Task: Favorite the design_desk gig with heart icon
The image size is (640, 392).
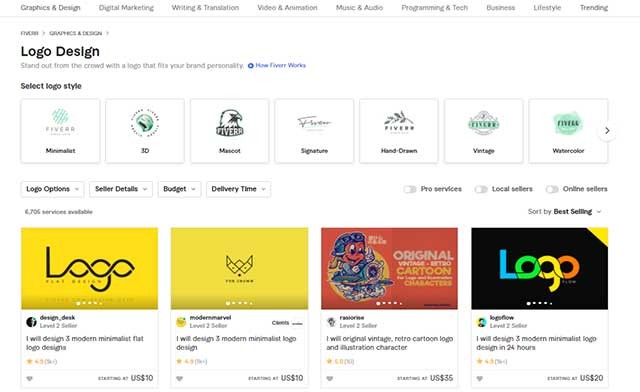Action: (x=29, y=379)
